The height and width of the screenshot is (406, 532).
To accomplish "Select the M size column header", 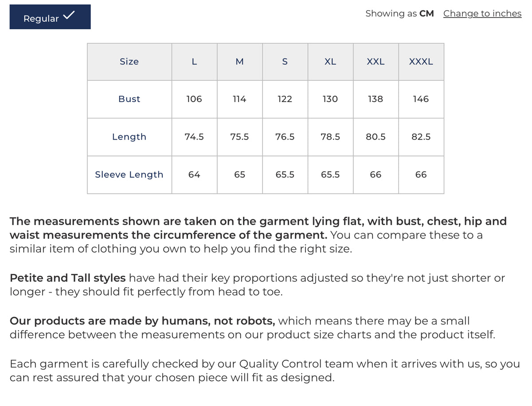I will pyautogui.click(x=240, y=62).
